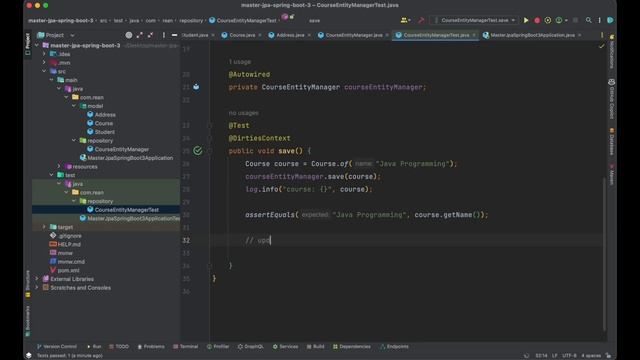
Task: Open the Profiler tool window
Action: pyautogui.click(x=218, y=347)
